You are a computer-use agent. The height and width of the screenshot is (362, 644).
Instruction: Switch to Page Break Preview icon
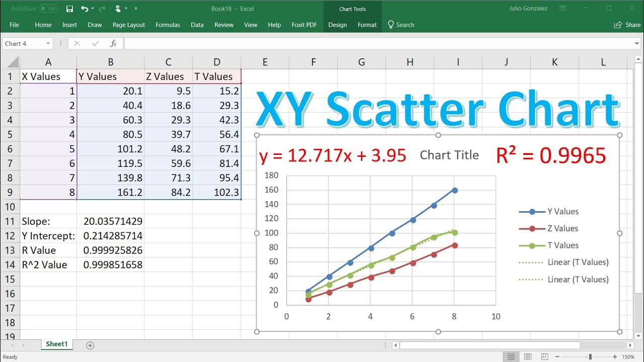(x=545, y=357)
